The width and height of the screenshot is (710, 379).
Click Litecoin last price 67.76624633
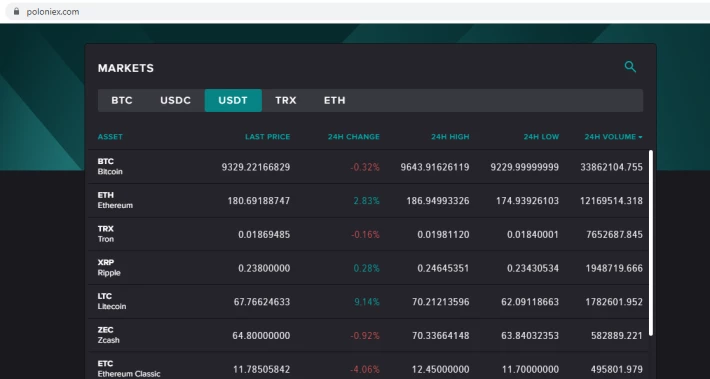262,302
